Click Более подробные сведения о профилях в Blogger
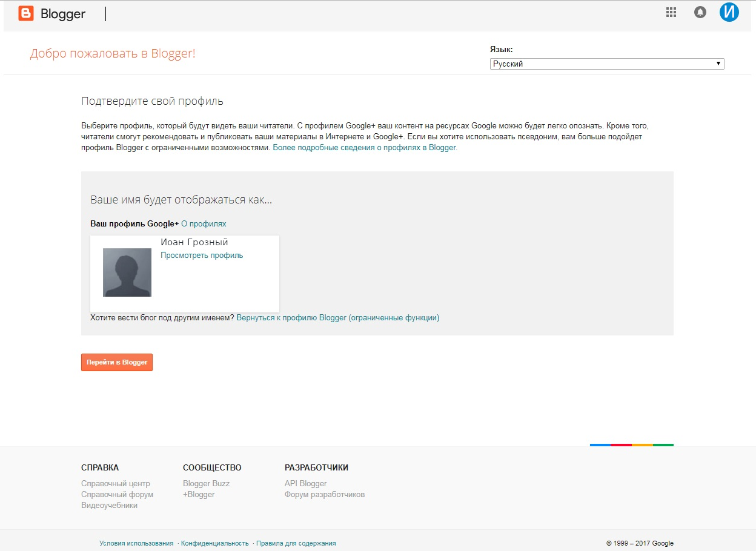Viewport: 756px width, 551px height. click(365, 147)
